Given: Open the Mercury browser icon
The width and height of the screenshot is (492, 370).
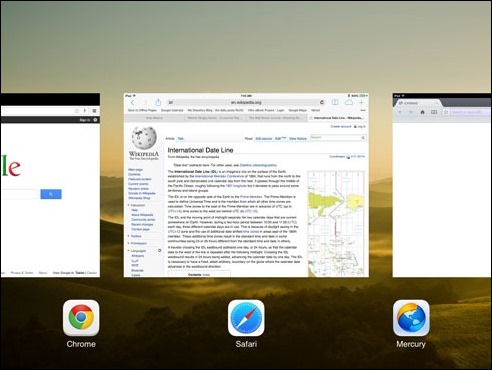Looking at the screenshot, I should tap(411, 318).
